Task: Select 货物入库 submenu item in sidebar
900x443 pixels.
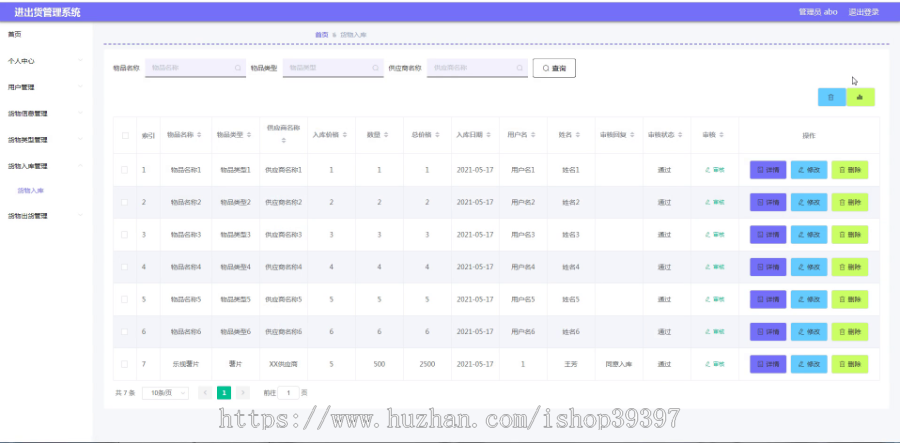Action: tap(30, 191)
